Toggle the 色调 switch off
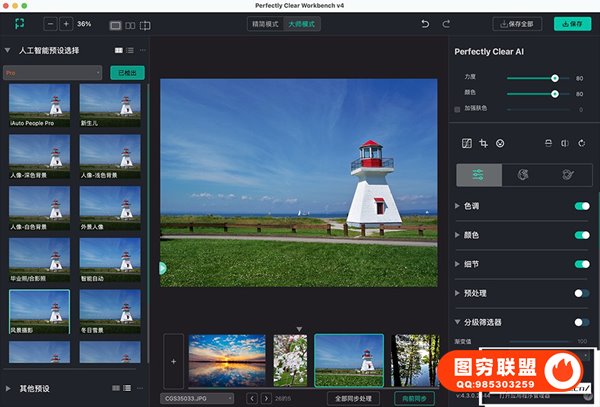 pos(581,206)
